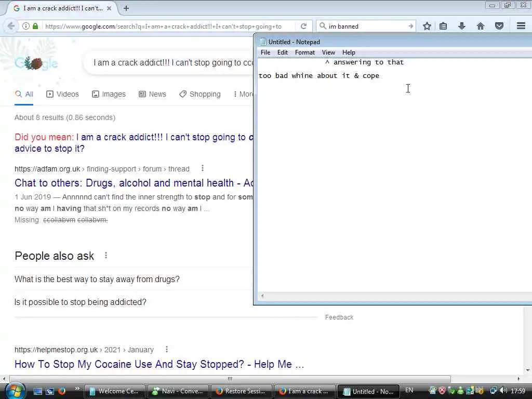The height and width of the screenshot is (399, 532).
Task: Switch to 'Restore Sessi...' taskbar button
Action: (x=241, y=391)
